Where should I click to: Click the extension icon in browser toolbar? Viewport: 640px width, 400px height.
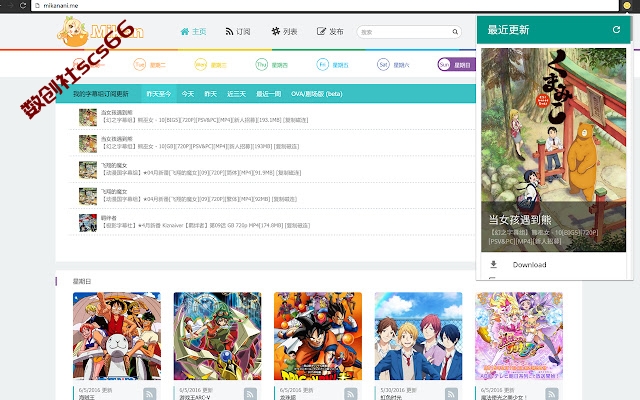point(627,5)
